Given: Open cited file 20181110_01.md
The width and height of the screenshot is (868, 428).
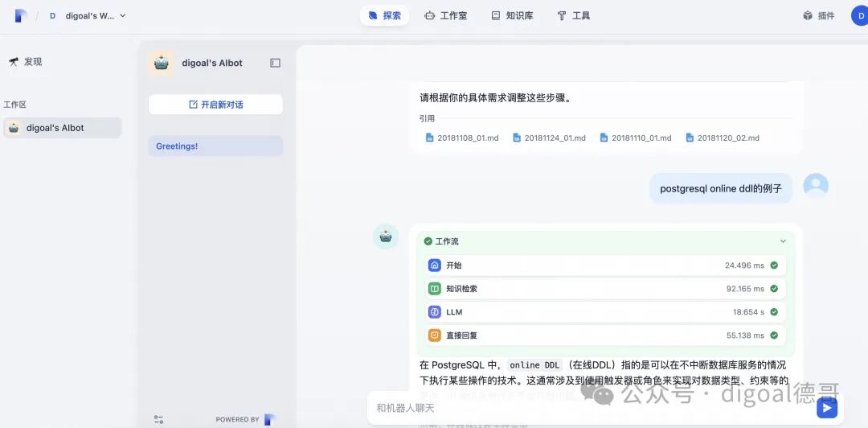Looking at the screenshot, I should click(636, 138).
